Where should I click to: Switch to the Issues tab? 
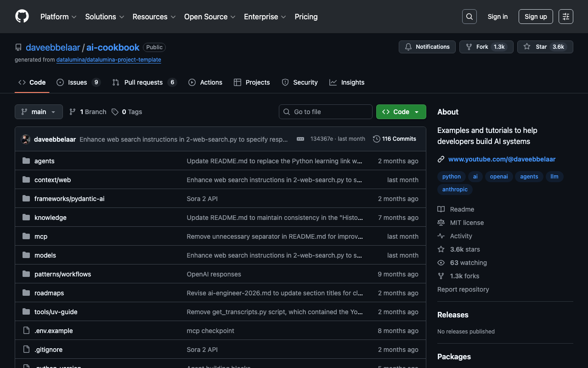[78, 82]
